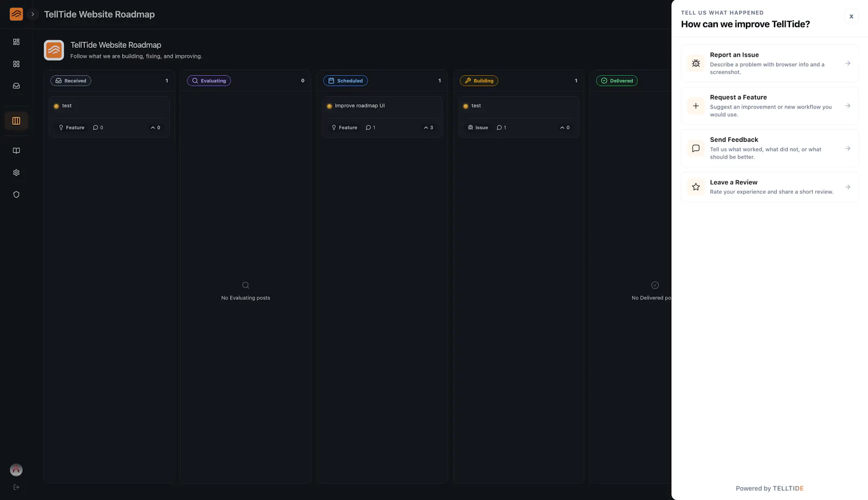Click the comment icon on the 'Improve roadmap UI' card
The height and width of the screenshot is (500, 868).
(368, 128)
